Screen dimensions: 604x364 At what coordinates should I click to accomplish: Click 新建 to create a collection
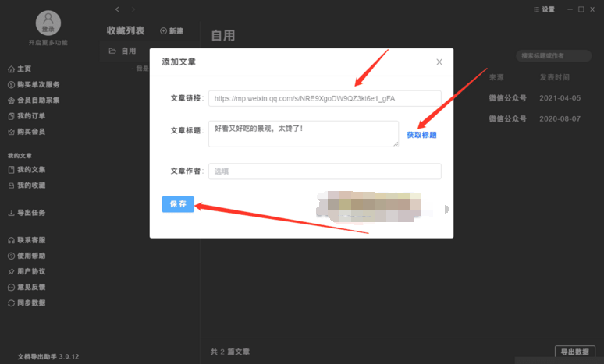pos(172,30)
